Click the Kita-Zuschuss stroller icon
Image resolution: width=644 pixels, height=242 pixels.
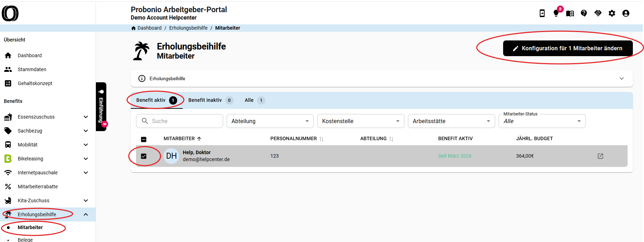8,201
